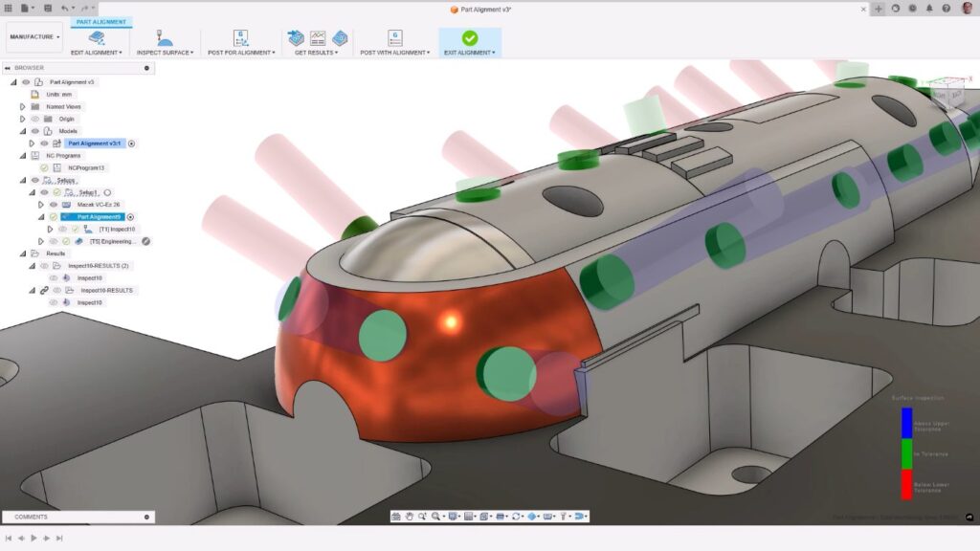
Task: Click the job status clock icon in title bar
Action: pos(912,9)
